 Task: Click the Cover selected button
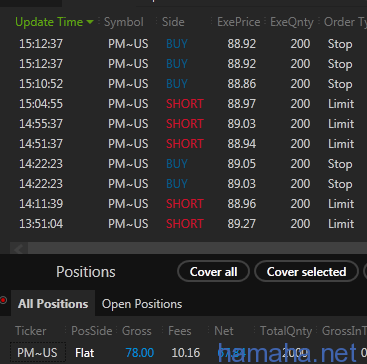pyautogui.click(x=306, y=272)
